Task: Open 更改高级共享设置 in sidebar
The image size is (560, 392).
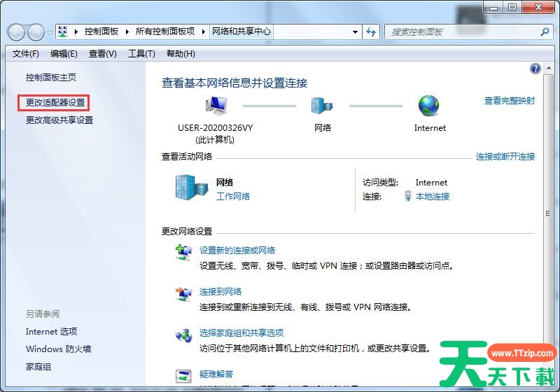Action: [x=59, y=120]
